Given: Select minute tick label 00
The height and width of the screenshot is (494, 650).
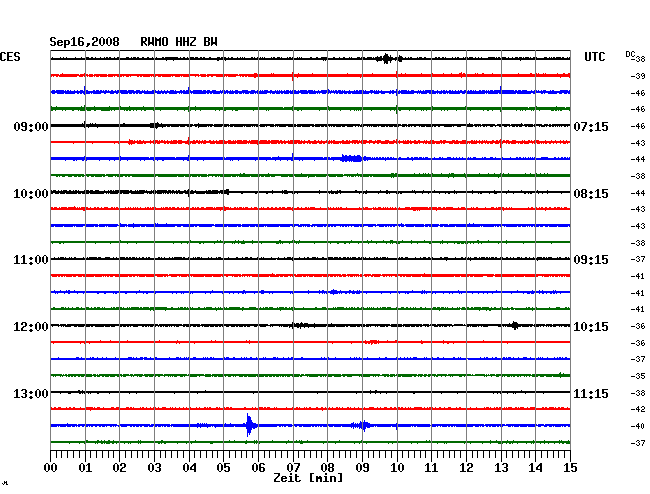Looking at the screenshot, I should [51, 468].
